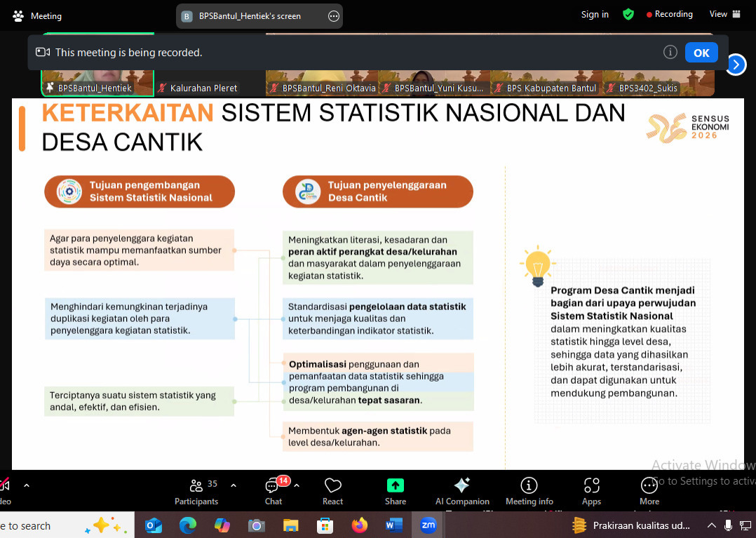Open the Participants panel
Image resolution: width=756 pixels, height=538 pixels.
point(196,491)
